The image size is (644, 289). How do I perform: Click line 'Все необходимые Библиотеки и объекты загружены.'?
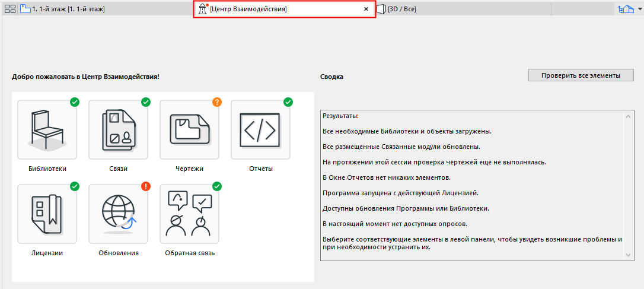tap(407, 132)
